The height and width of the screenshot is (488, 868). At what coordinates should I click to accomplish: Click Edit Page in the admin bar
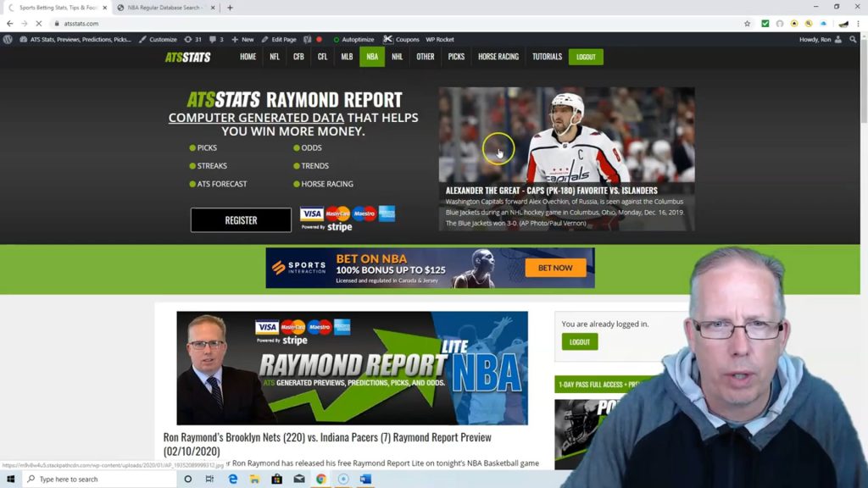coord(279,39)
